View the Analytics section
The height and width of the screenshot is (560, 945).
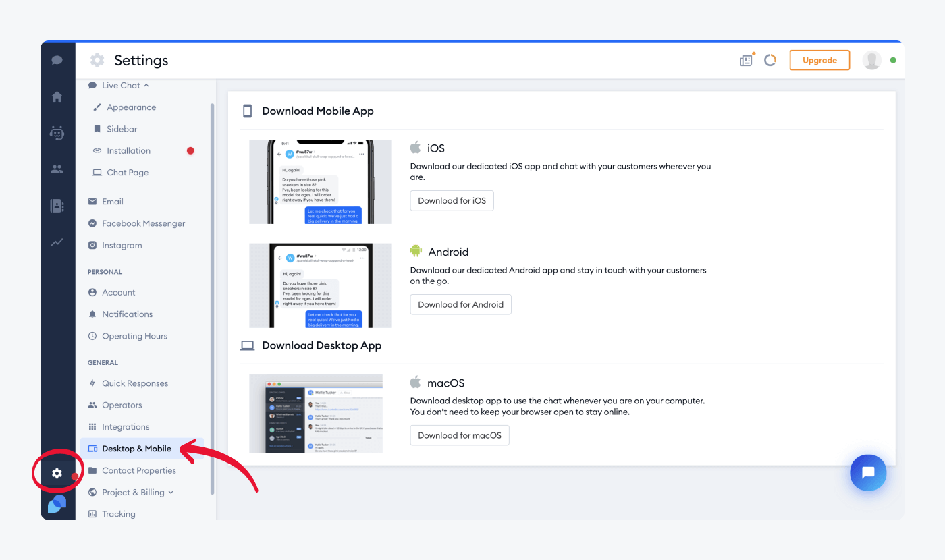pyautogui.click(x=57, y=242)
